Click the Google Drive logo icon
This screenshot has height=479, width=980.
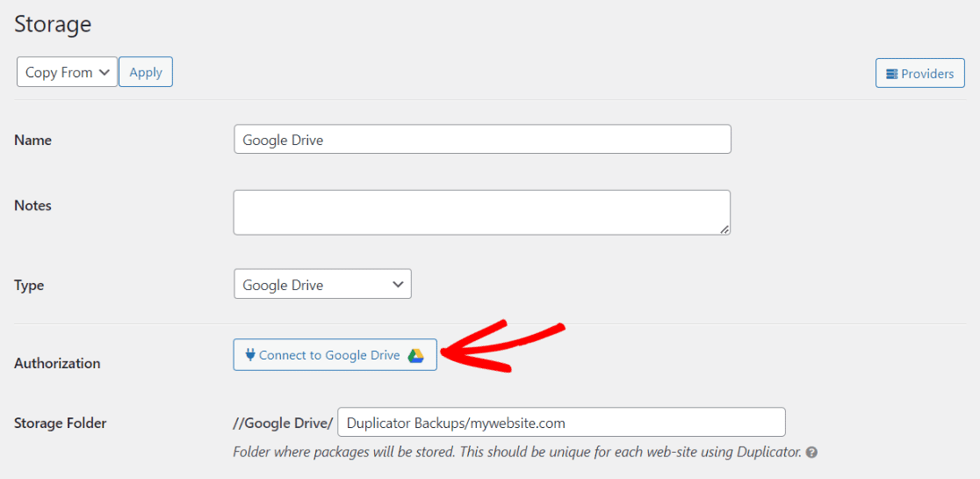click(x=416, y=355)
